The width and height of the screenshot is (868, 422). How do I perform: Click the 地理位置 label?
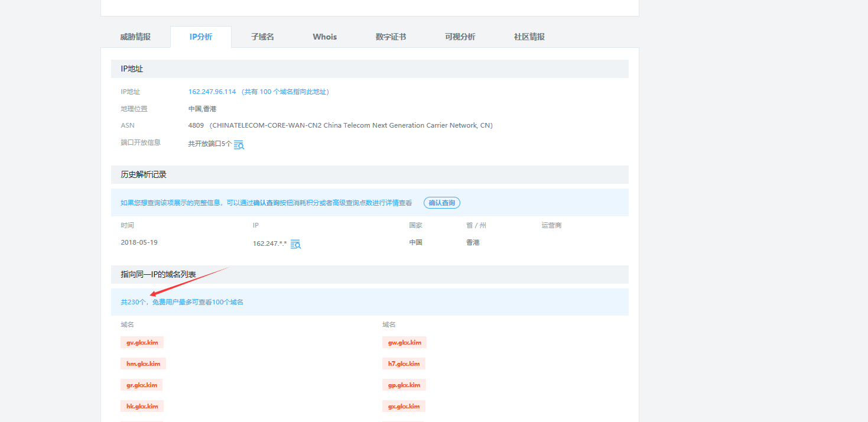[134, 109]
